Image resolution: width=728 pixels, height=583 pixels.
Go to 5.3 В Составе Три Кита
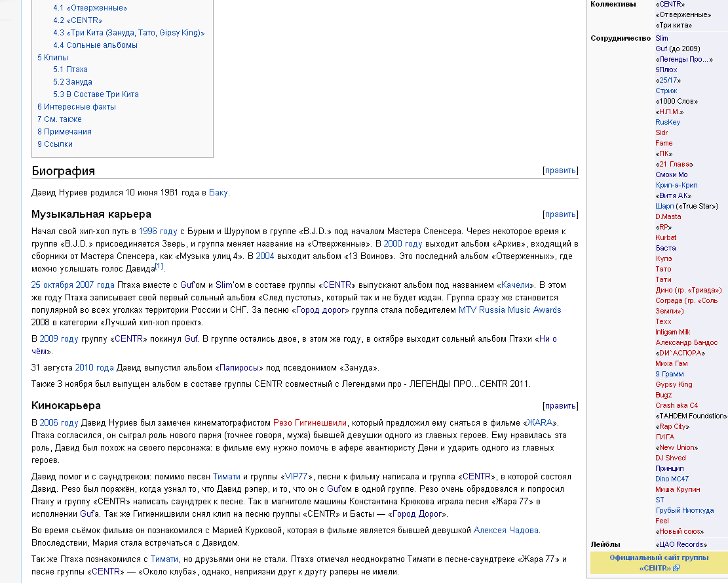(x=96, y=94)
